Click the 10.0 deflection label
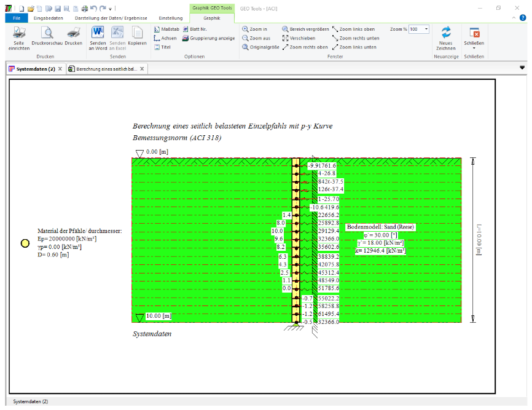Screen dimensions: 532x410 click(x=277, y=231)
